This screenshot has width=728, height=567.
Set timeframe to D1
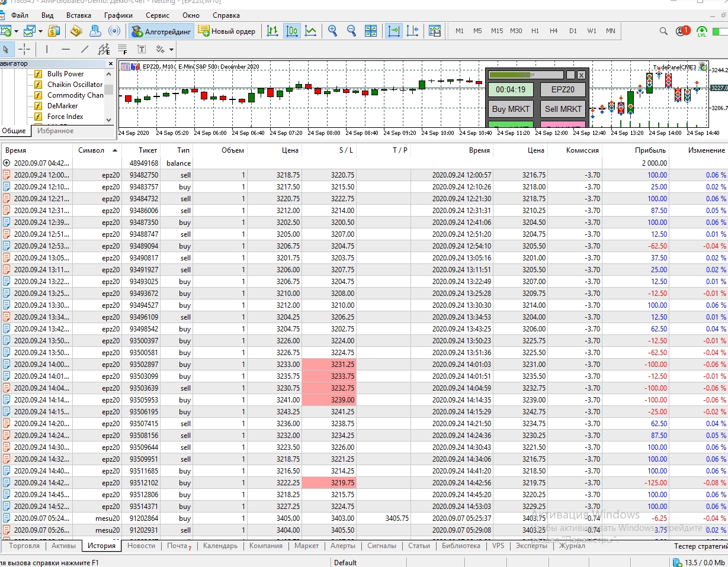click(x=573, y=31)
